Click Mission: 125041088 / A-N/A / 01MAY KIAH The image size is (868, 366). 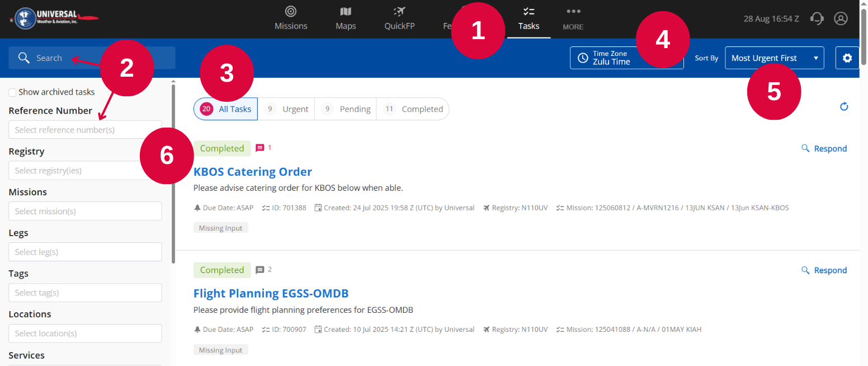click(x=634, y=330)
